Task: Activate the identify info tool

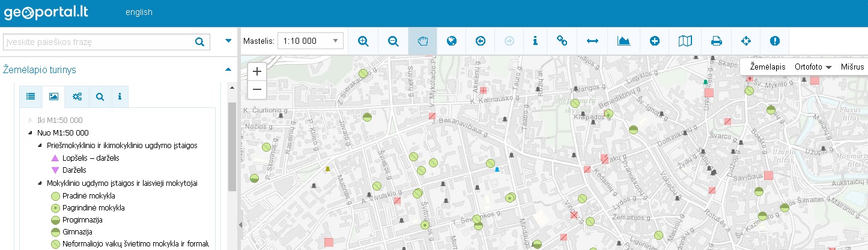Action: pos(535,41)
